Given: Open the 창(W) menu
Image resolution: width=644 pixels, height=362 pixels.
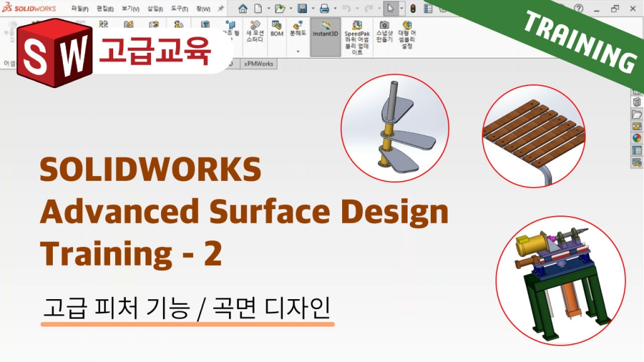Looking at the screenshot, I should click(203, 9).
